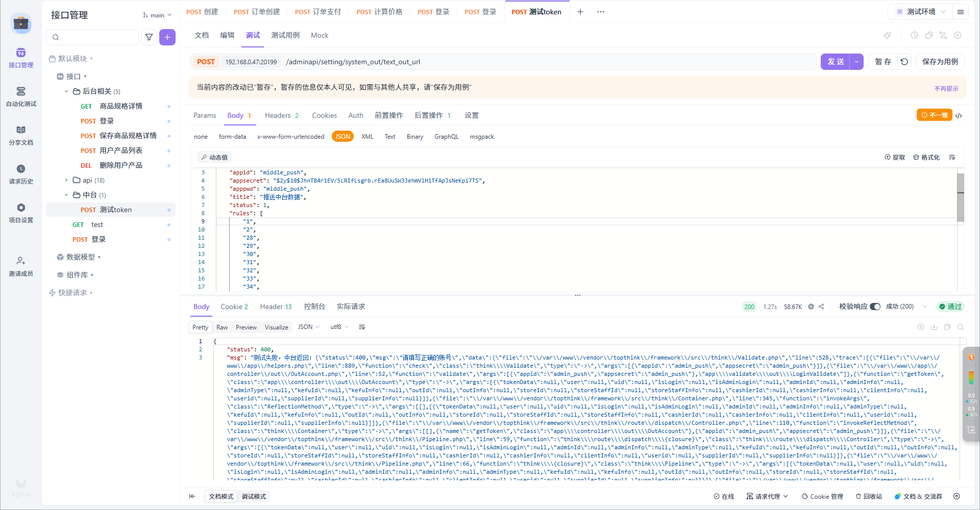Open 请求历史 from the sidebar
This screenshot has width=980, height=510.
pyautogui.click(x=21, y=174)
